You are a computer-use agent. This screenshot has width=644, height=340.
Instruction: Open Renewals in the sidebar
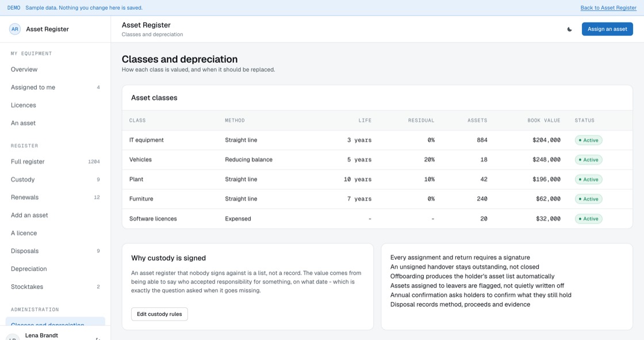(x=55, y=197)
